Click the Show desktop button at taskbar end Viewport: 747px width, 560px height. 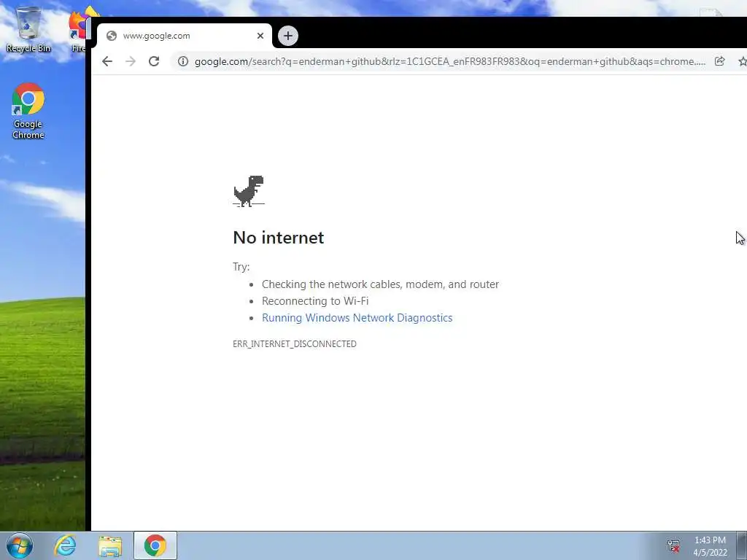(x=742, y=545)
